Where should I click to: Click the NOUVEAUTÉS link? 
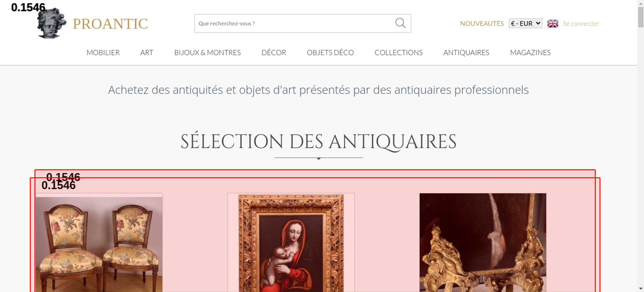(x=482, y=23)
